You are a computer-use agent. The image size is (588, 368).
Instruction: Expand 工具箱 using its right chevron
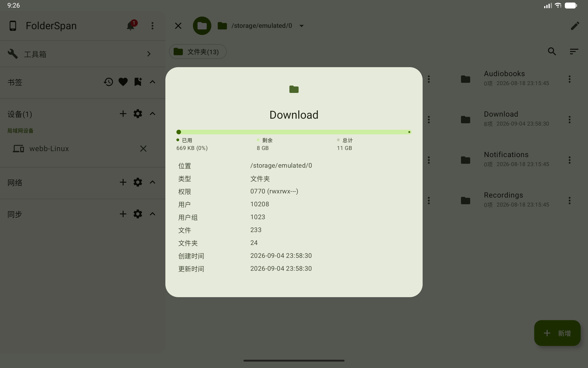point(149,54)
